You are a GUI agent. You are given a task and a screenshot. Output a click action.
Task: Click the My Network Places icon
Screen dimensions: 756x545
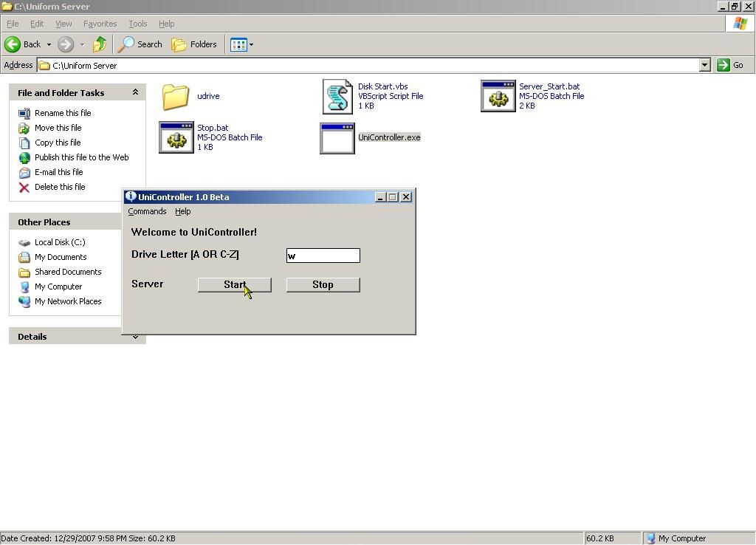[24, 302]
